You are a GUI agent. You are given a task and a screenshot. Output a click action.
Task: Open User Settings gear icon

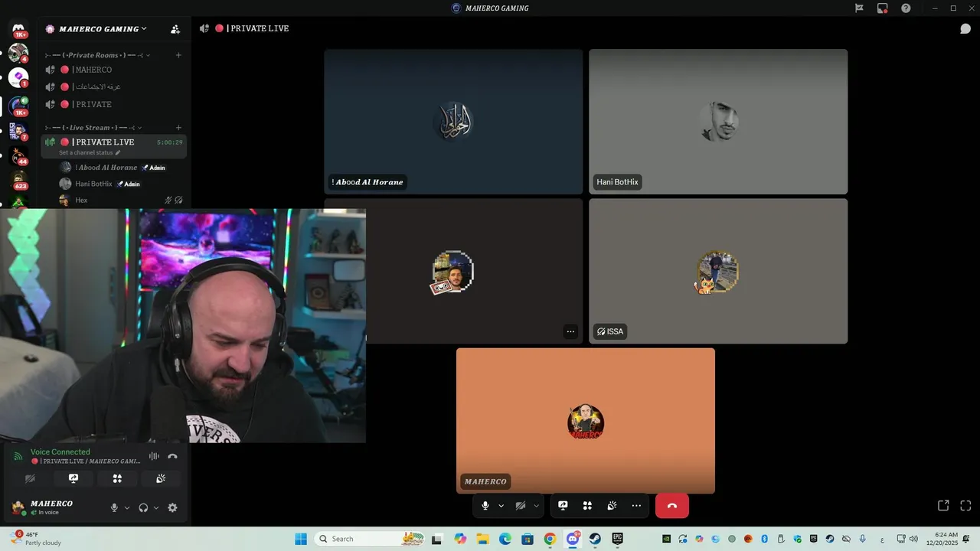pos(172,507)
